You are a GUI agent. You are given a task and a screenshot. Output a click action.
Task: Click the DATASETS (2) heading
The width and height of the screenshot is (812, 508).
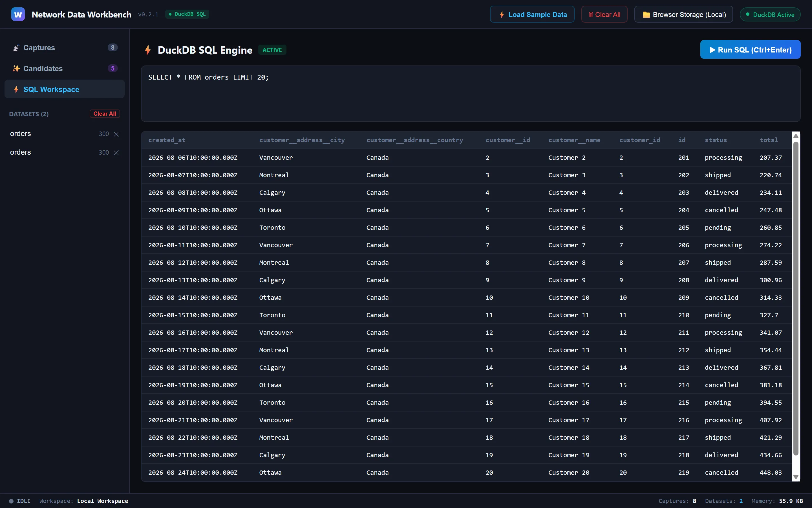(29, 114)
